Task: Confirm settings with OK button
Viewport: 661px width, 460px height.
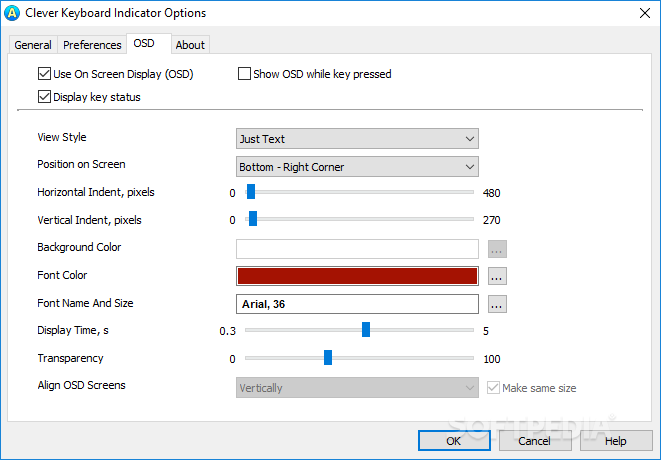Action: coord(454,441)
